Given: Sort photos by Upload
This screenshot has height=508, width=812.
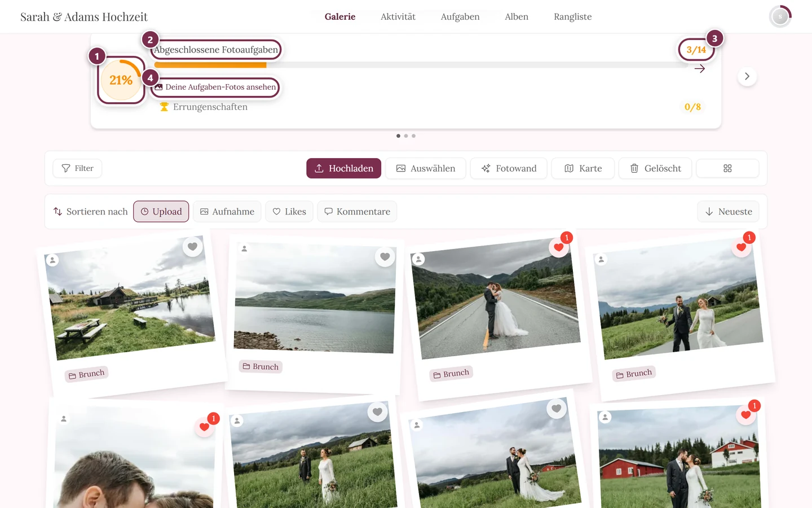Looking at the screenshot, I should tap(161, 212).
